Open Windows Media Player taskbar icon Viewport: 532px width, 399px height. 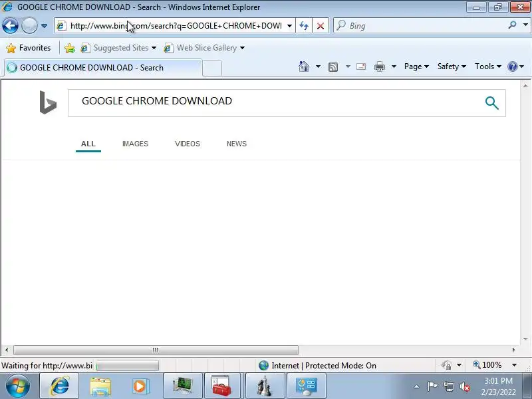140,386
